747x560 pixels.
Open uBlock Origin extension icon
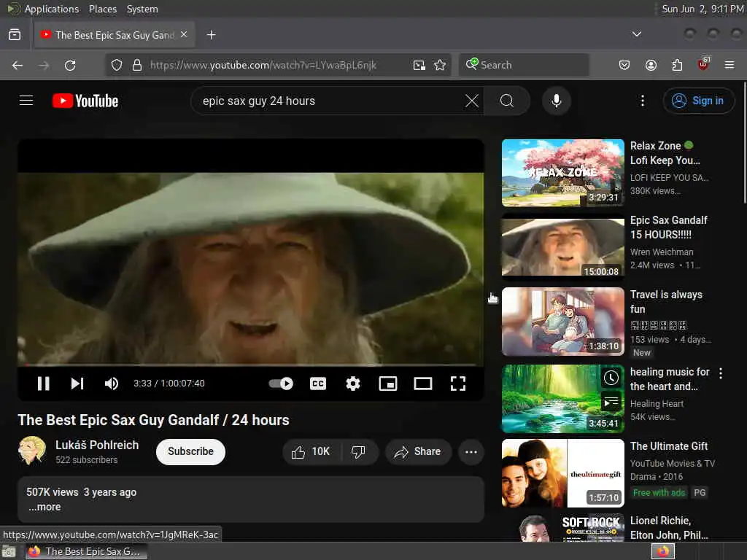pyautogui.click(x=703, y=64)
